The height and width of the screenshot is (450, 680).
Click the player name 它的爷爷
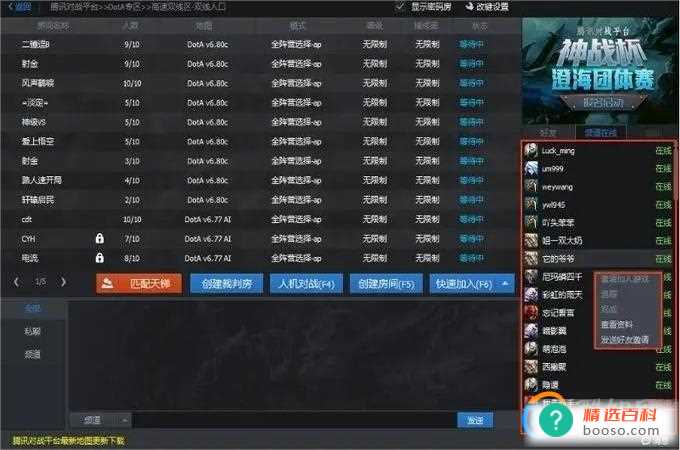click(x=558, y=259)
